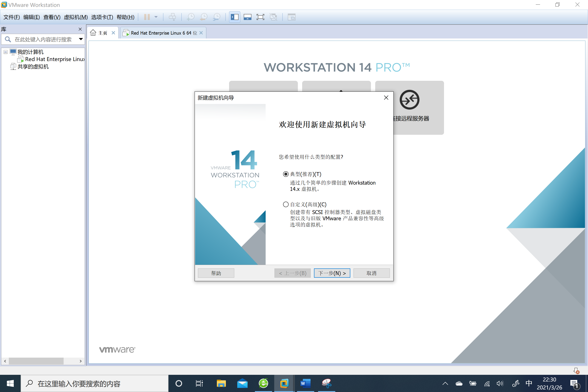Select the 典型(推荐) radio option
Screen dimensions: 588x392
pos(285,174)
